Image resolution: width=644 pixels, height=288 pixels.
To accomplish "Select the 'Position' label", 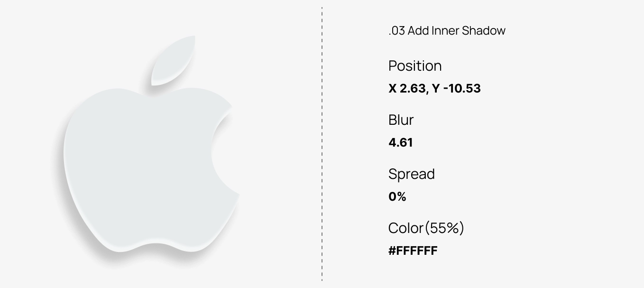I will [415, 66].
